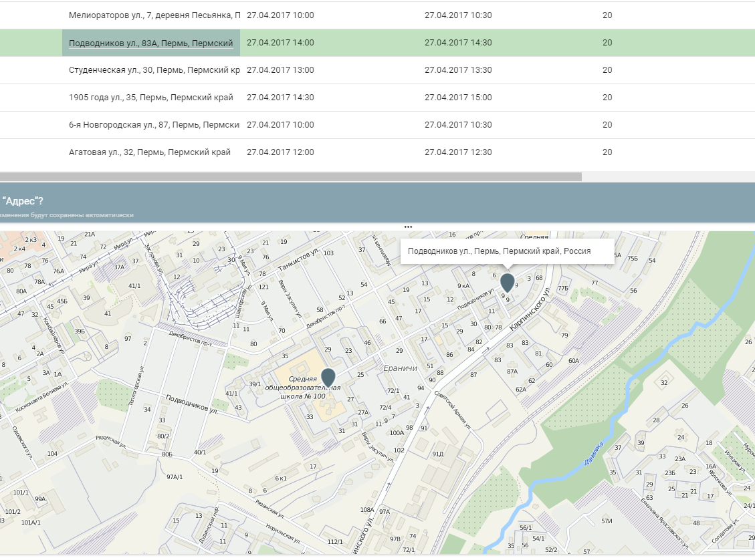Click the map tooltip reading Подводников ул., Пермь
Screen dimensions: 755x560
pos(500,251)
